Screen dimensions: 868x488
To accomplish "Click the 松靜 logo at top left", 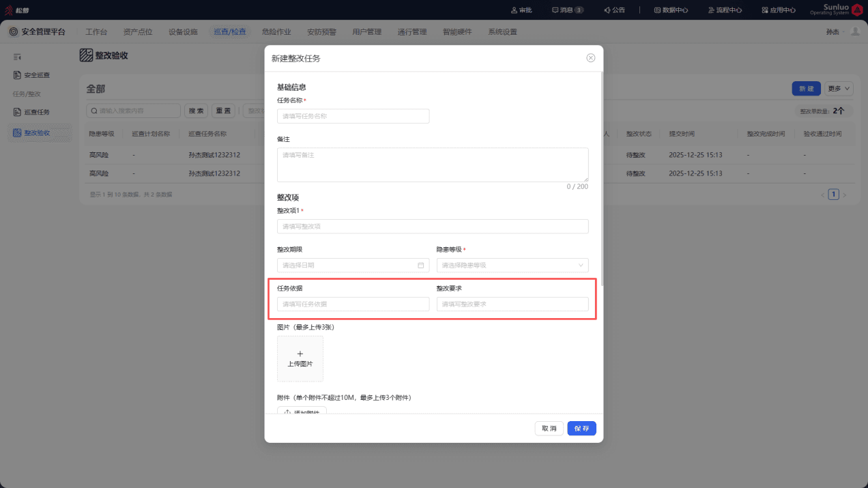I will (x=17, y=10).
